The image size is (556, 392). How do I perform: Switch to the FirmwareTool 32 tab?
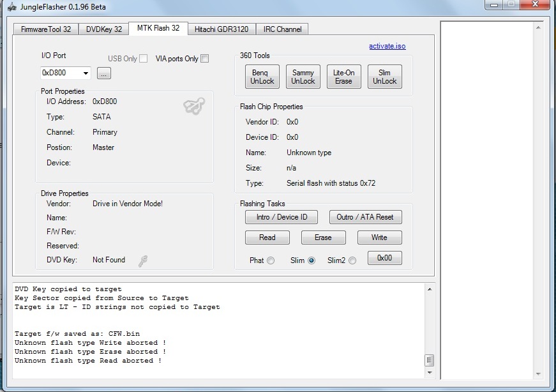tap(46, 29)
